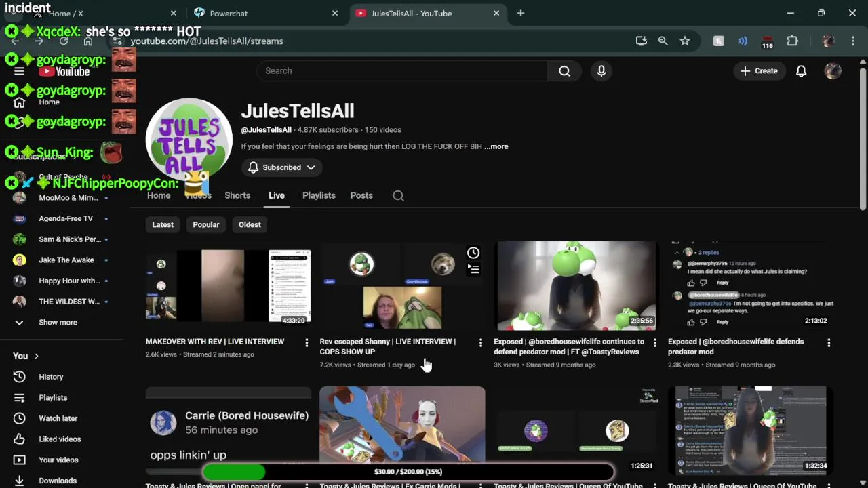
Task: Click the $30.00 / $200.00 donation progress bar
Action: (x=408, y=472)
